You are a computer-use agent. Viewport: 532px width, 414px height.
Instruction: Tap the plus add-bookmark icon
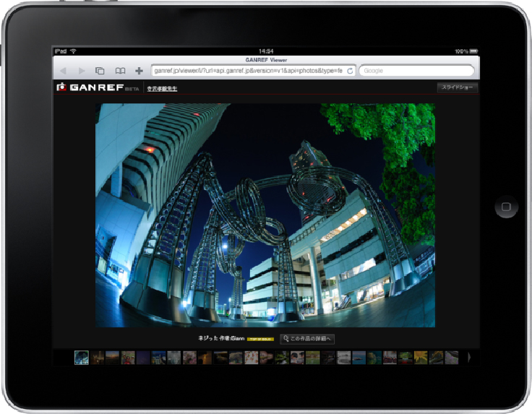(139, 71)
